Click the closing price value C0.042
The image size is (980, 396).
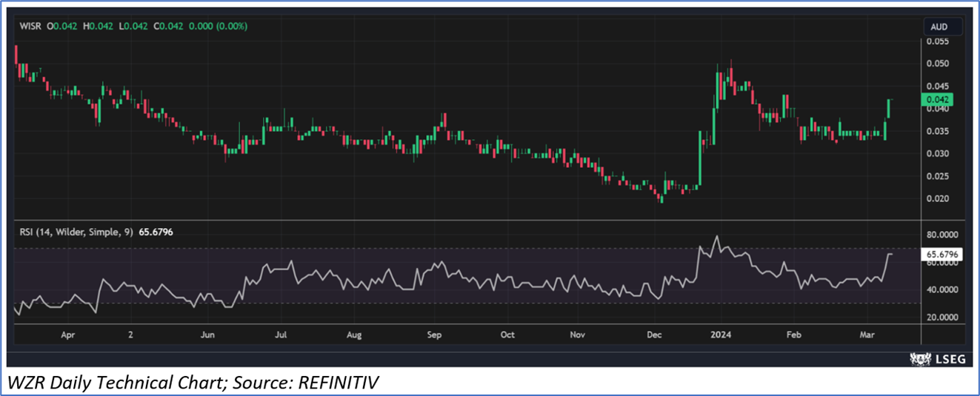tap(165, 27)
